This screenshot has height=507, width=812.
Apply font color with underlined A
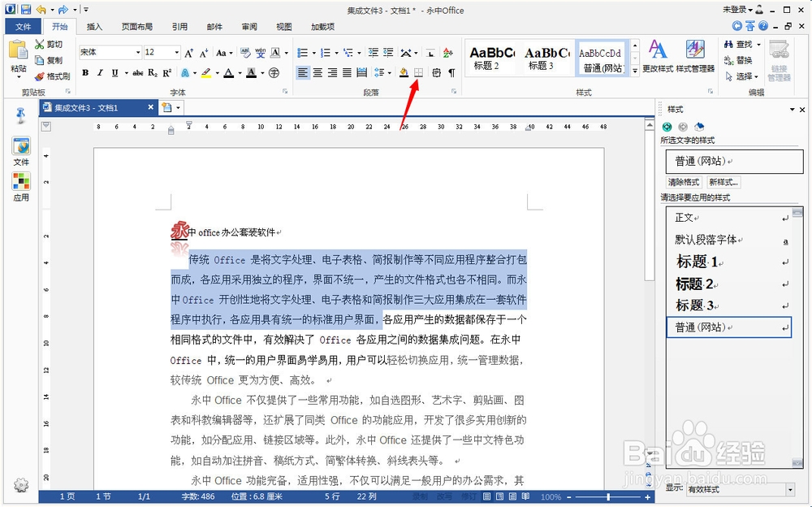[228, 72]
